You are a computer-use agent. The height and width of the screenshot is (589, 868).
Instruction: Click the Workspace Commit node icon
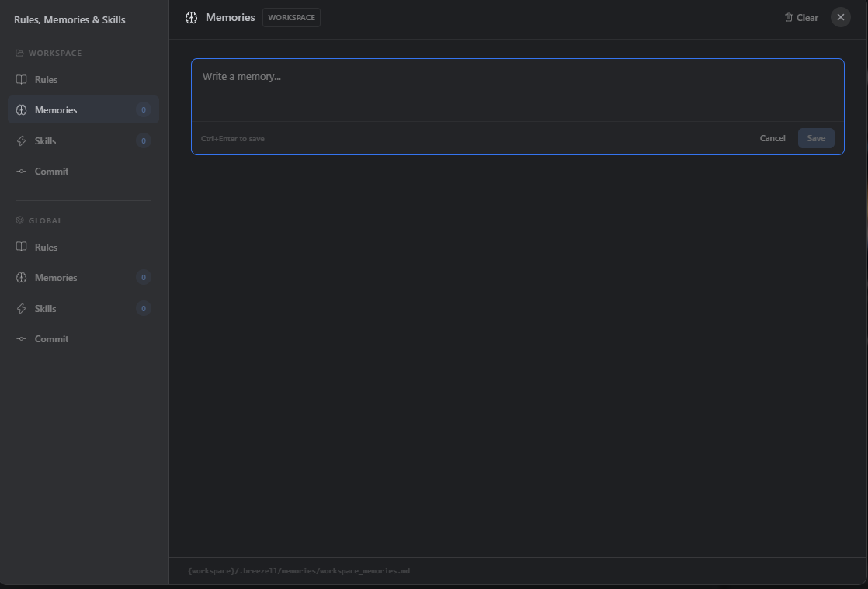tap(21, 172)
